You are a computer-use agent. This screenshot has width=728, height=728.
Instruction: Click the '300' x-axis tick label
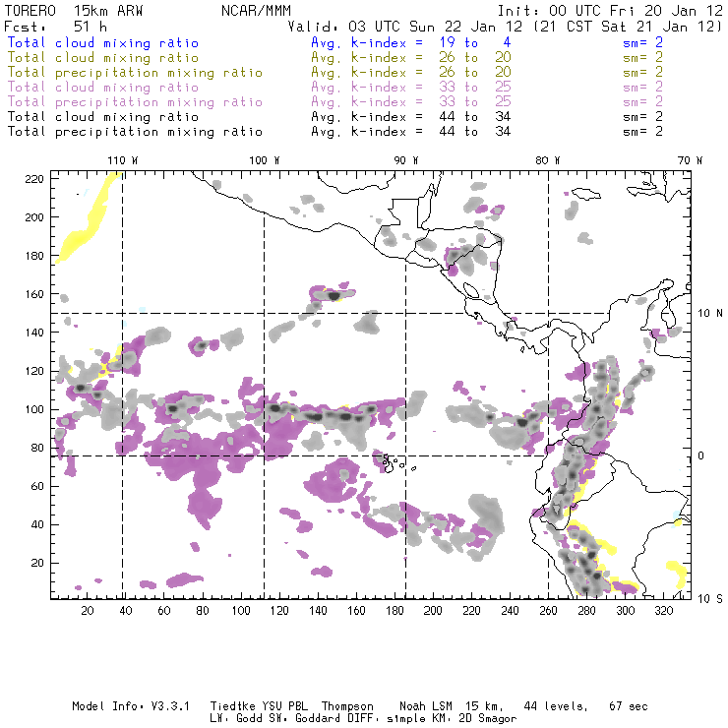(626, 611)
